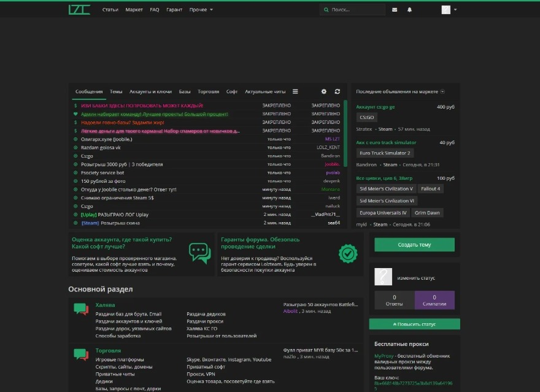Image resolution: width=540 pixels, height=392 pixels.
Task: Click the settings gear in the feed panel
Action: (324, 91)
